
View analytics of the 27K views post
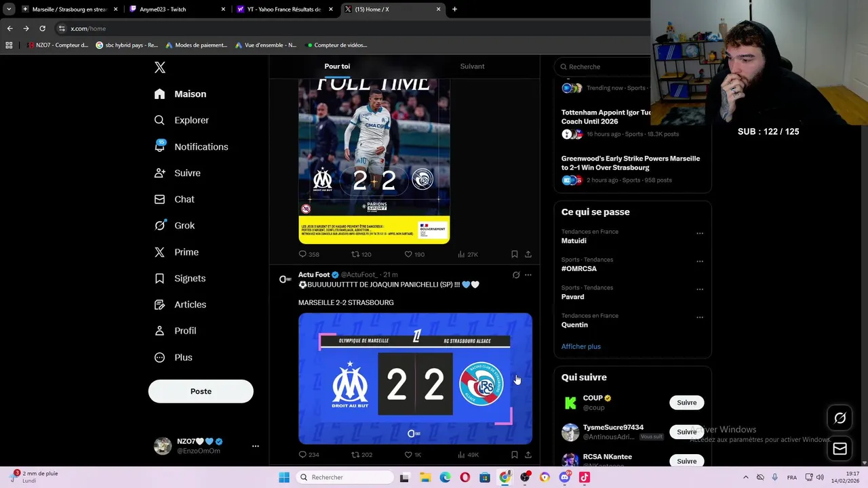click(x=468, y=254)
